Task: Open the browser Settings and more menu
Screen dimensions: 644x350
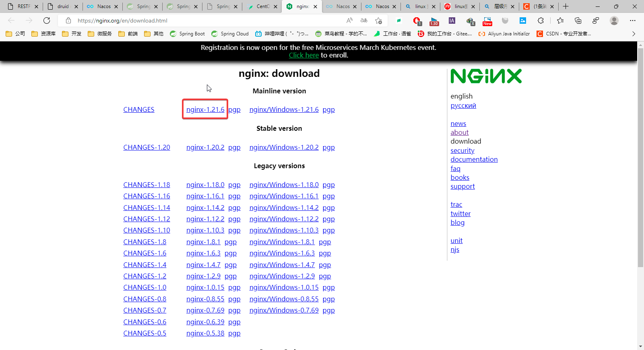Action: 633,21
